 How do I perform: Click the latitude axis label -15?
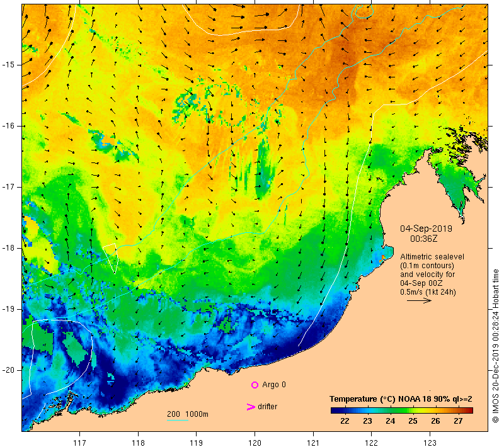tap(8, 65)
